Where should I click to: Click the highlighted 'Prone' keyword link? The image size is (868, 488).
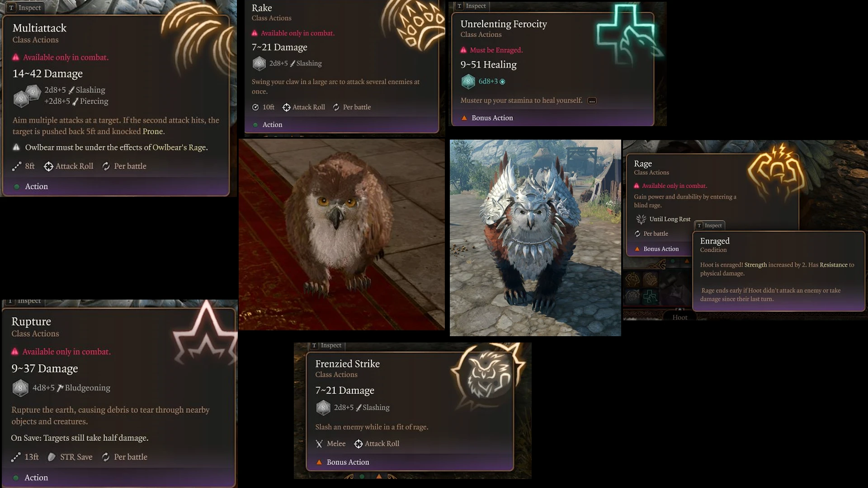tap(153, 131)
